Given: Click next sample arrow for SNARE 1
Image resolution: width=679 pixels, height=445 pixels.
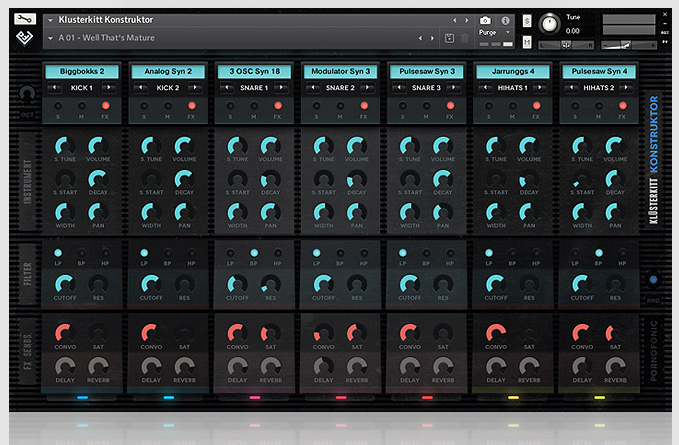Looking at the screenshot, I should [281, 87].
